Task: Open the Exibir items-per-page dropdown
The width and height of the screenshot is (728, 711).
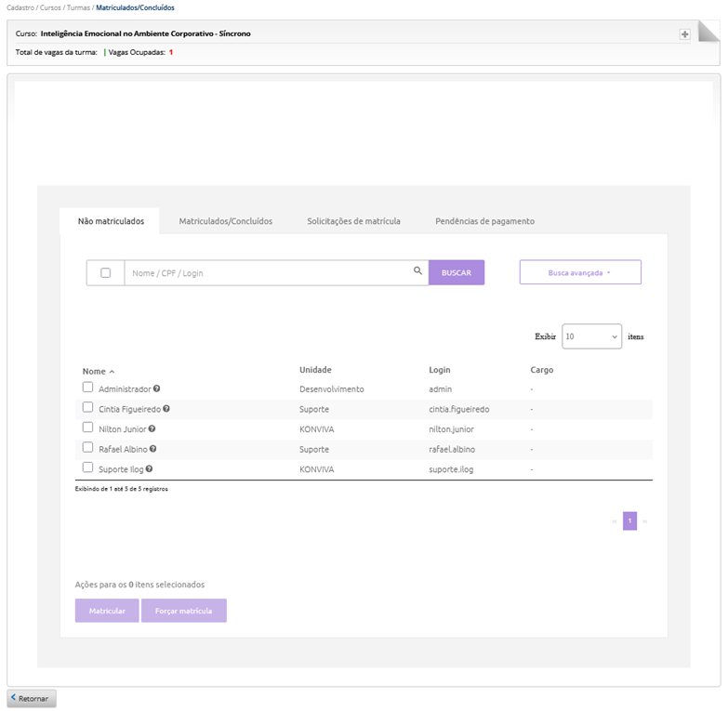Action: point(591,336)
